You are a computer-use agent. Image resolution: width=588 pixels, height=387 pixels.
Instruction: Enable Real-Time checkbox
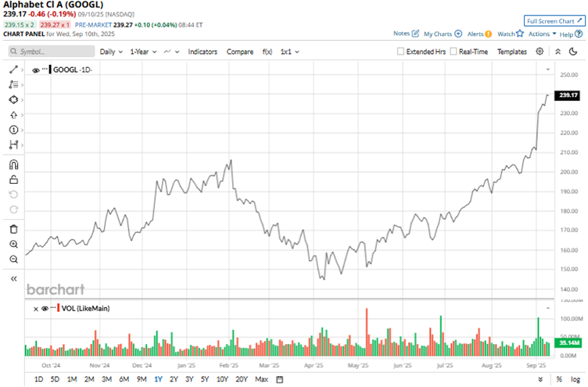tap(453, 51)
